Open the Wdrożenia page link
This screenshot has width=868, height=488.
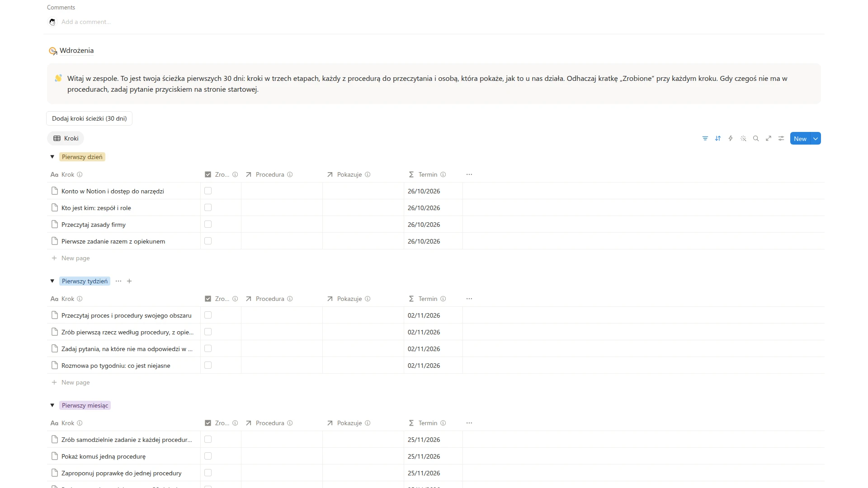click(x=76, y=51)
